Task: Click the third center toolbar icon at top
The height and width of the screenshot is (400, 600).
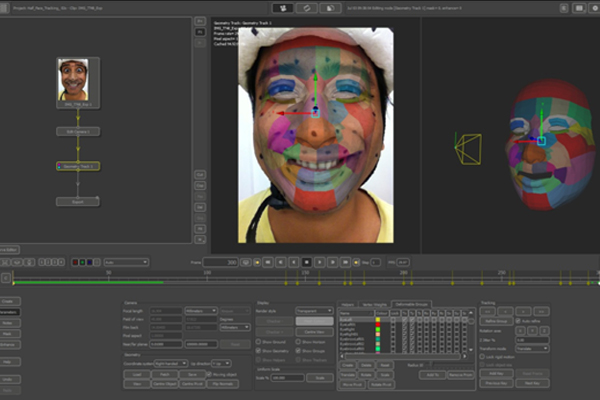Action: pyautogui.click(x=331, y=7)
